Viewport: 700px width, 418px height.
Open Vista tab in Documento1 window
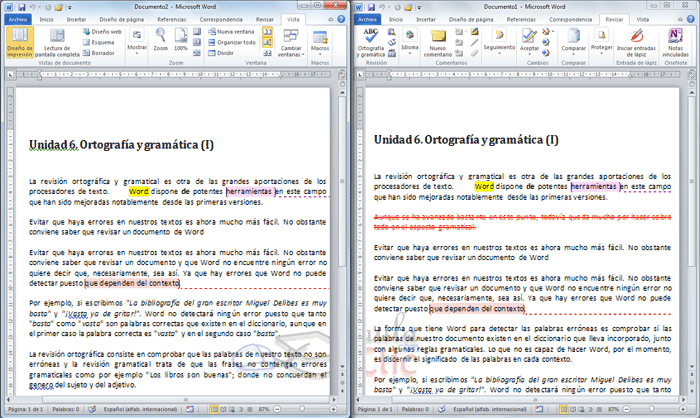[x=642, y=19]
